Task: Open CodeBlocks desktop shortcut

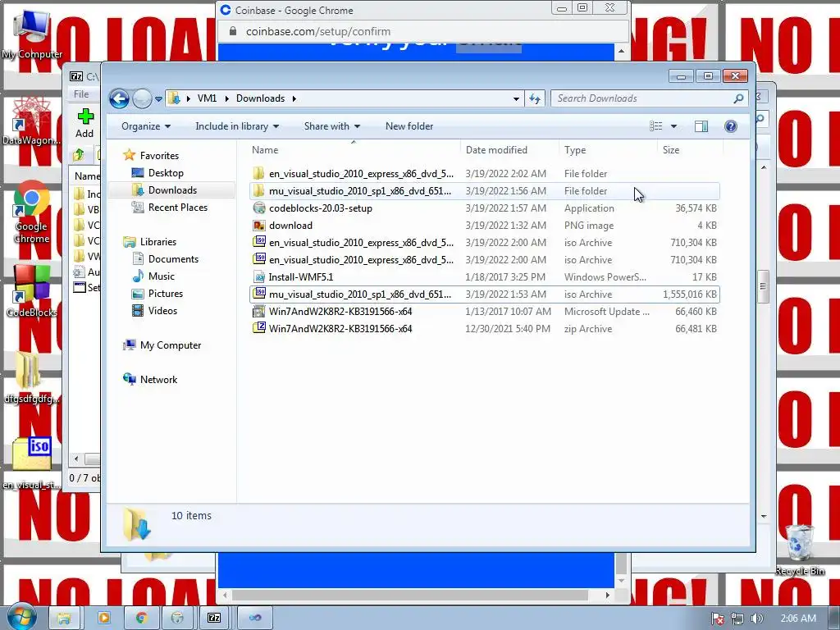Action: click(x=32, y=291)
